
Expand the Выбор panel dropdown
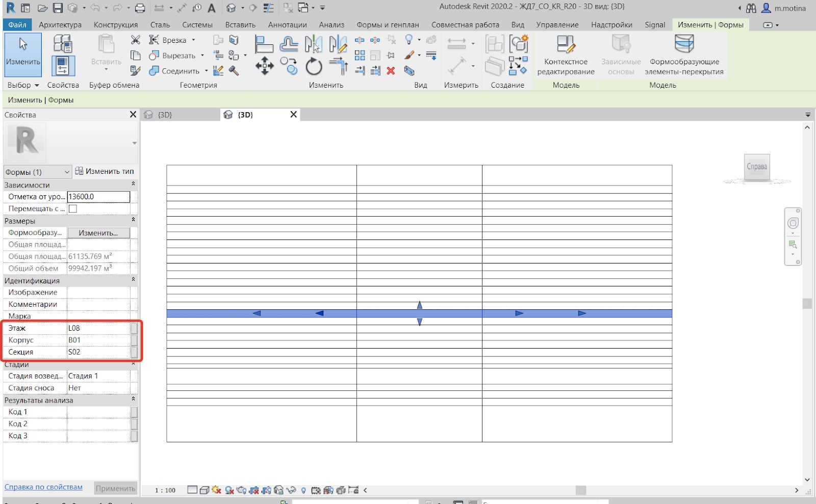click(37, 85)
